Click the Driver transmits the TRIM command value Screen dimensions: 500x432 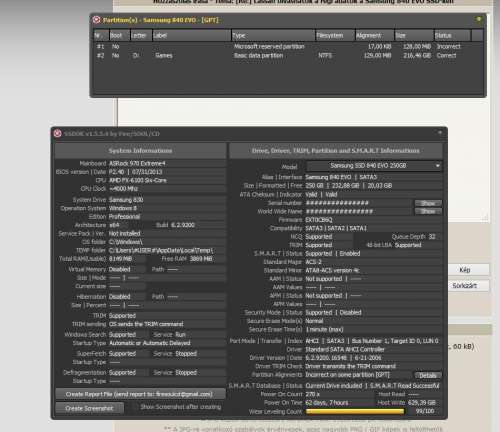pos(351,366)
